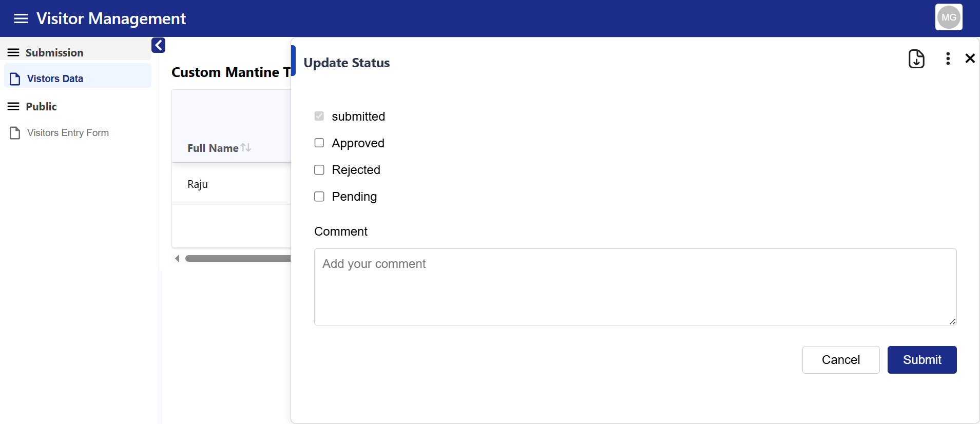Click inside the Add your comment field
This screenshot has width=980, height=424.
click(635, 287)
